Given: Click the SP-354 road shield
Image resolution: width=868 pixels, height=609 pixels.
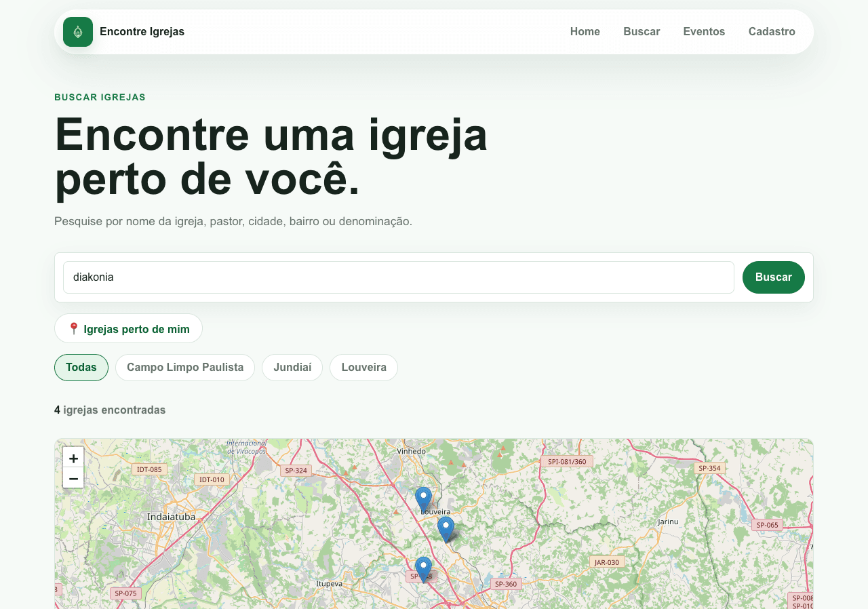Looking at the screenshot, I should [709, 468].
